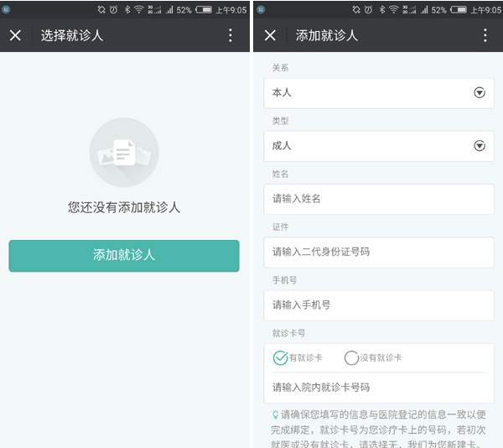The image size is (503, 448).
Task: Tap the Bluetooth icon in left status bar
Action: [127, 10]
